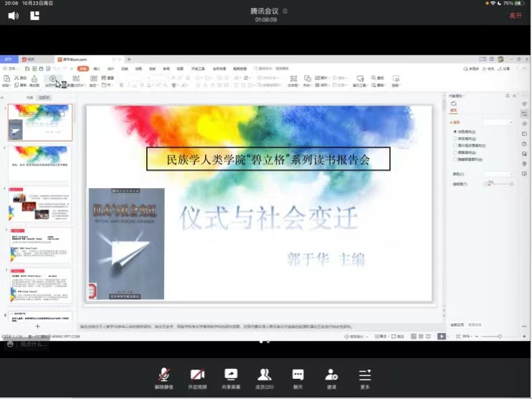Select the first fill radio option
Image resolution: width=532 pixels, height=399 pixels.
click(455, 132)
